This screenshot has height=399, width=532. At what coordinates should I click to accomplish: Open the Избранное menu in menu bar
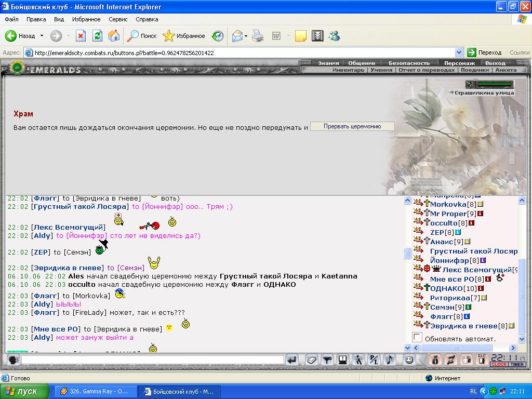86,19
